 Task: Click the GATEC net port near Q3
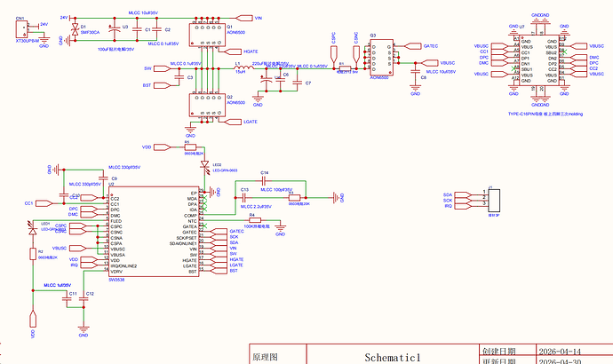[413, 46]
